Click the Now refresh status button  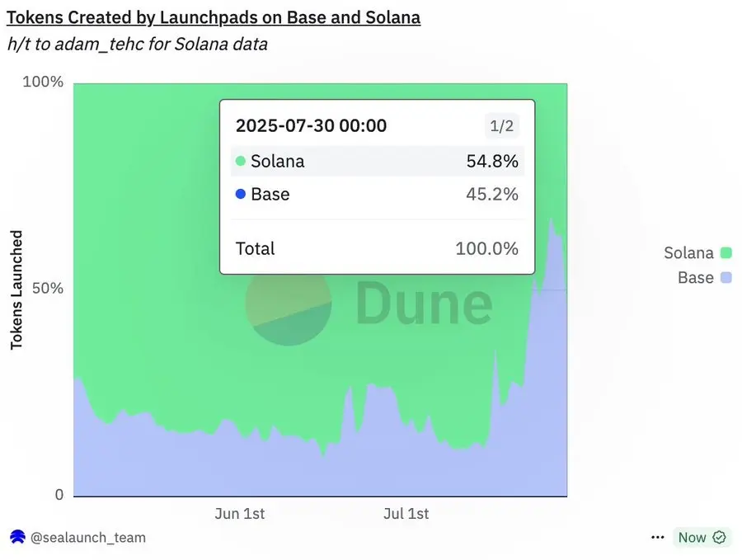click(x=702, y=537)
